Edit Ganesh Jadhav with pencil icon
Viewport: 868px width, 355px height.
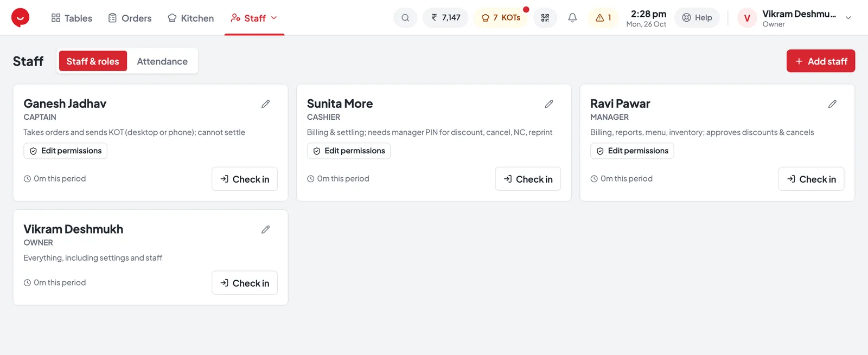click(x=266, y=104)
